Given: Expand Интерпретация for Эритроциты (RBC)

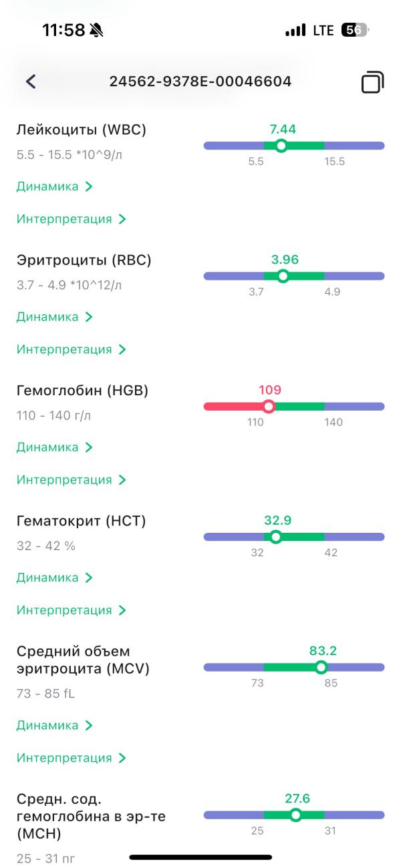Looking at the screenshot, I should pyautogui.click(x=71, y=349).
